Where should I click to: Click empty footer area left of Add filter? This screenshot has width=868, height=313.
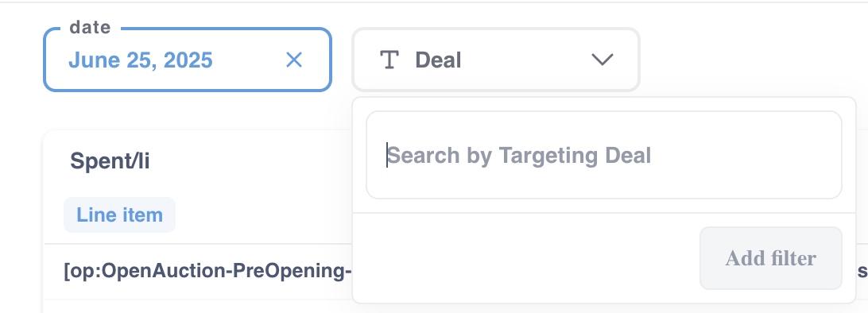[526, 257]
